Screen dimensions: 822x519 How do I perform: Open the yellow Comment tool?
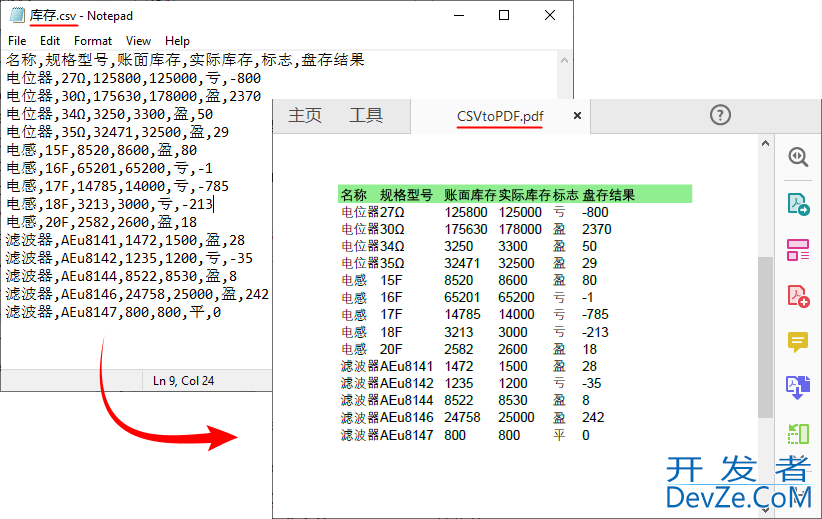point(798,342)
